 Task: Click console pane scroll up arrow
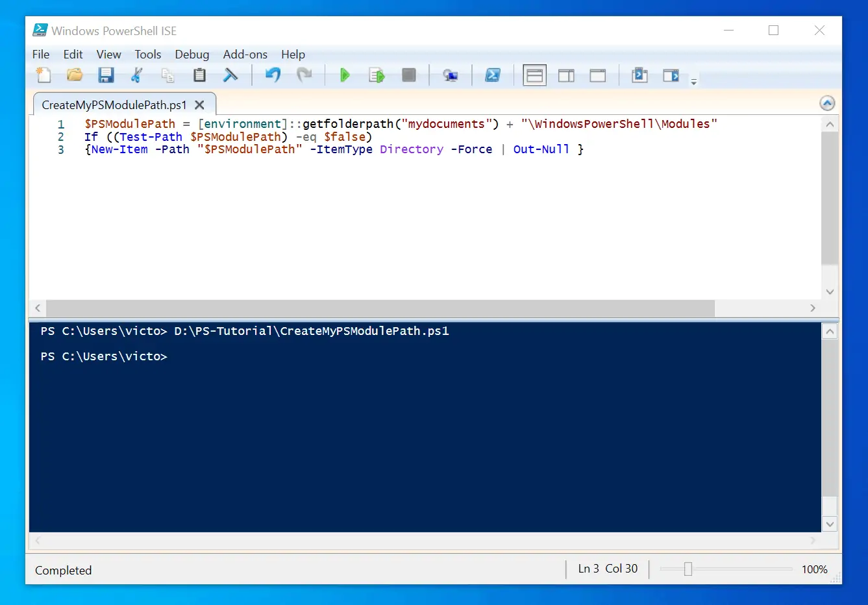(x=830, y=332)
